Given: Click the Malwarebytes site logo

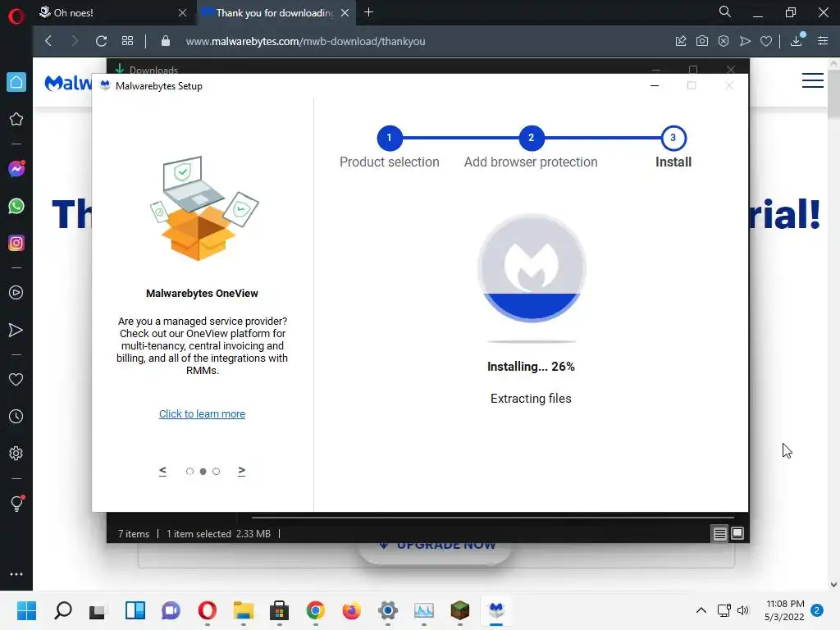Looking at the screenshot, I should [68, 83].
